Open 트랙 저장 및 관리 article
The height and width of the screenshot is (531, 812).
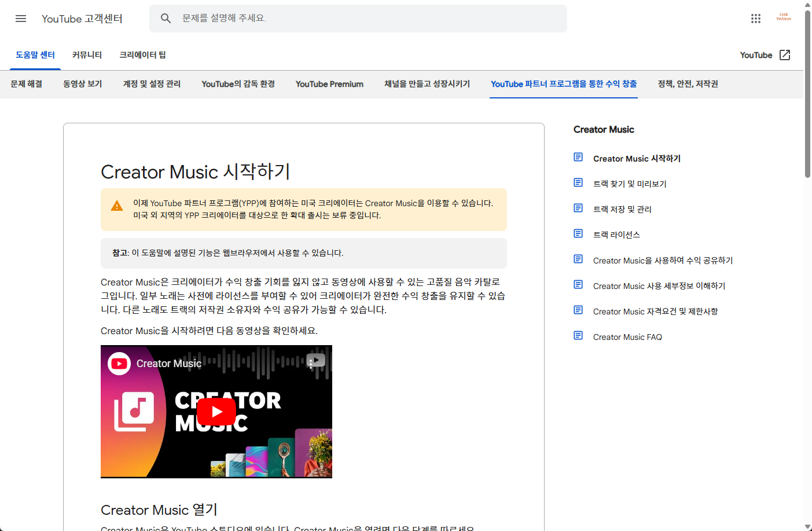pyautogui.click(x=622, y=210)
